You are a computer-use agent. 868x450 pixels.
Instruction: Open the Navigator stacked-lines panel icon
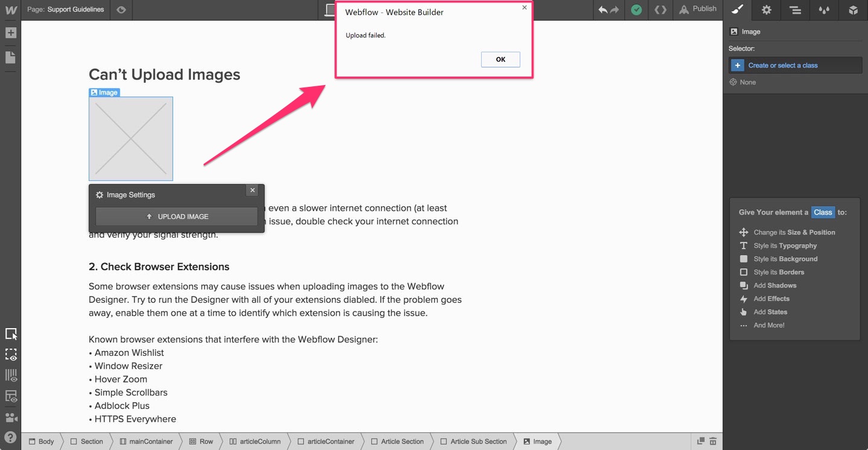click(795, 10)
